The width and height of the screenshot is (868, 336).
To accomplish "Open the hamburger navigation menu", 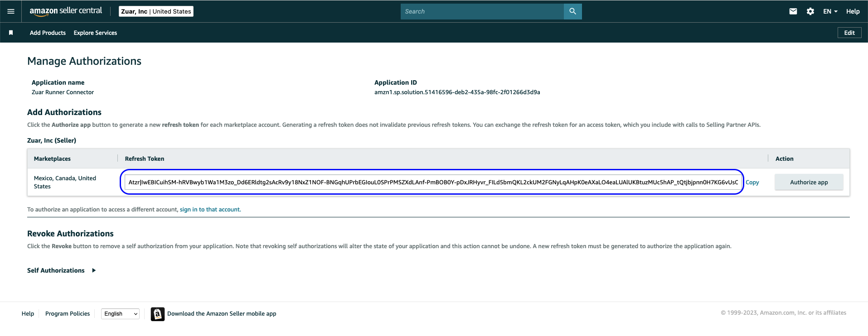I will [x=11, y=11].
